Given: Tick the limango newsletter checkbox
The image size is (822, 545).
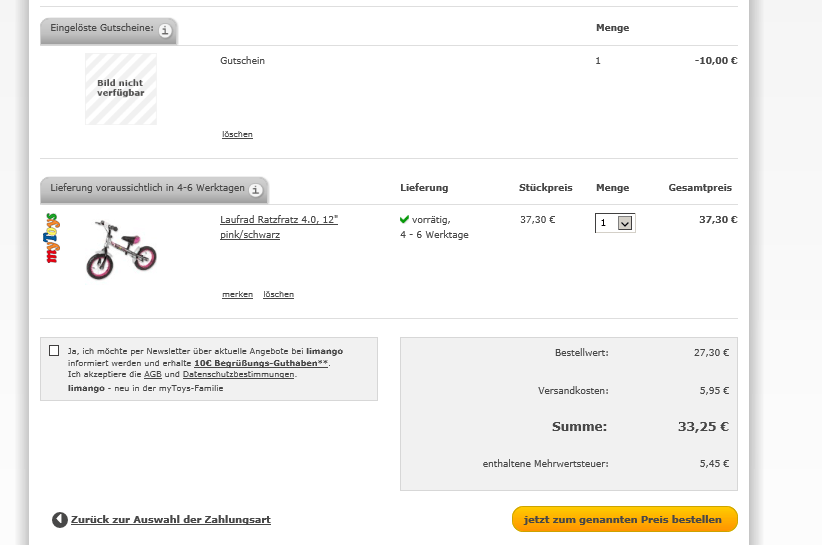Looking at the screenshot, I should 54,350.
